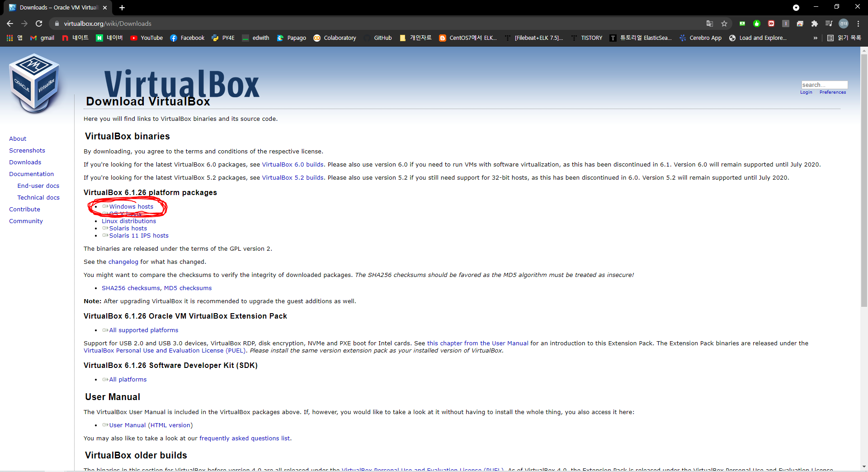Open Technical docs in the sidebar

coord(38,198)
